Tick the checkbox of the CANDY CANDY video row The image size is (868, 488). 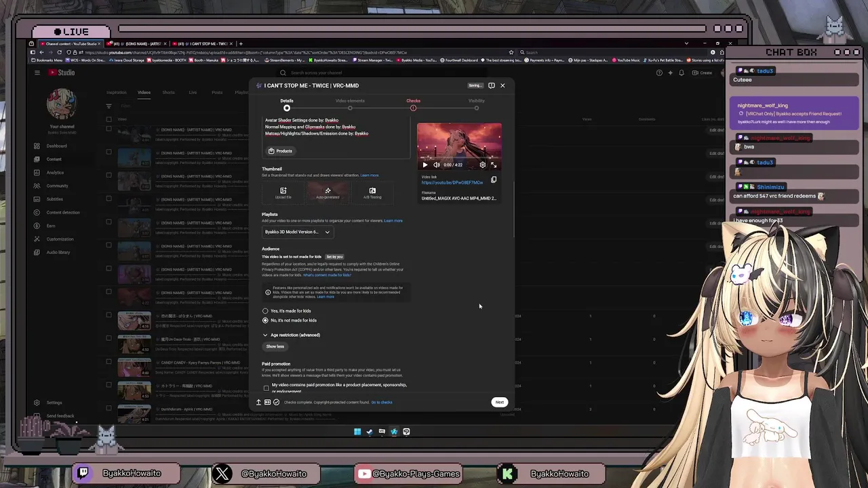(x=108, y=361)
